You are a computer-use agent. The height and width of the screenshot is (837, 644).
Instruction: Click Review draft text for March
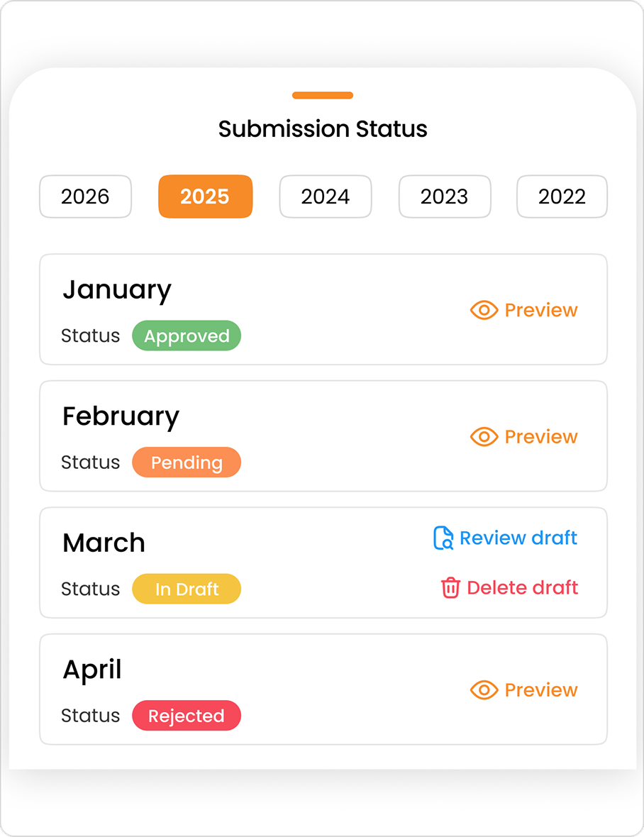[518, 538]
